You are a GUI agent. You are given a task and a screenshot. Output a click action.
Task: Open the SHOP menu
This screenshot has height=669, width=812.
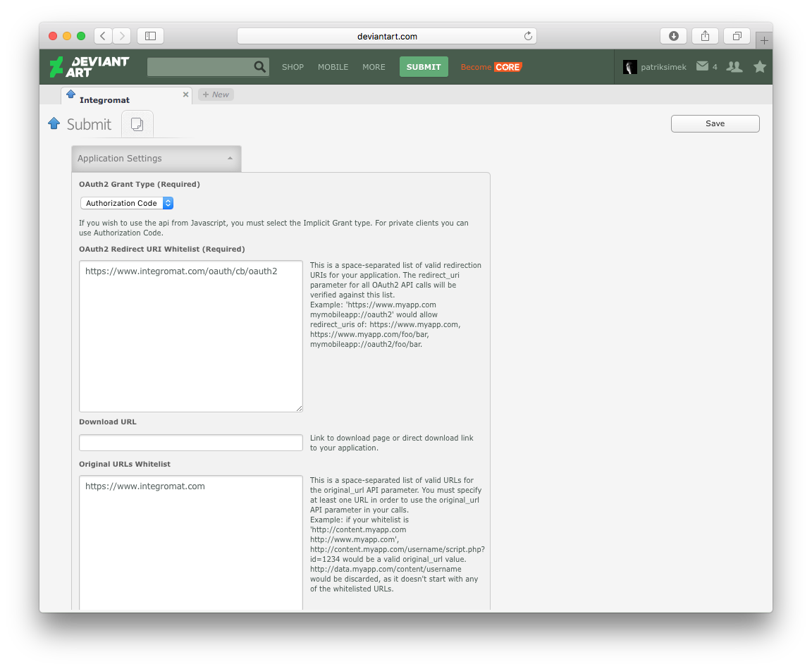293,67
